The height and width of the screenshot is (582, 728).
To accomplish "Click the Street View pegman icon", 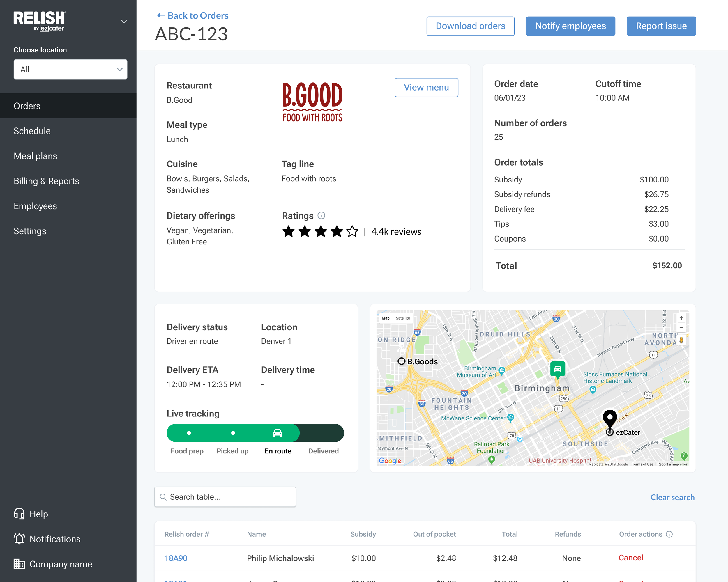I will tap(681, 340).
